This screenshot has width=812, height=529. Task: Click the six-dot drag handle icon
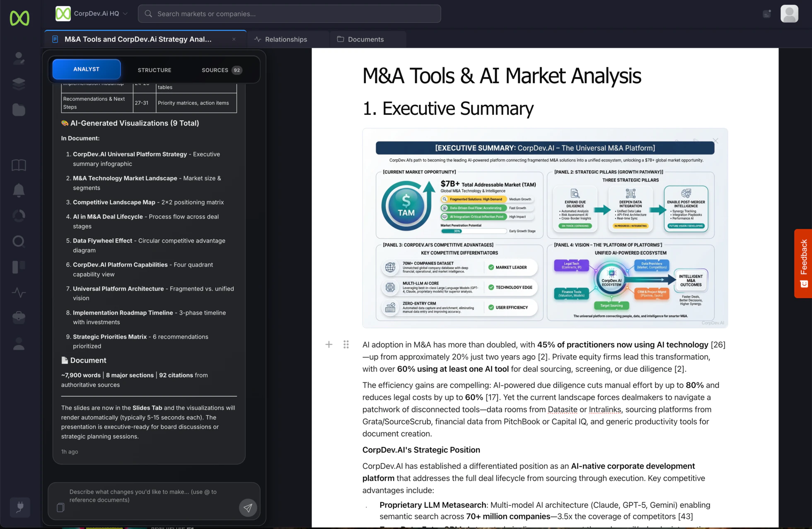[346, 345]
